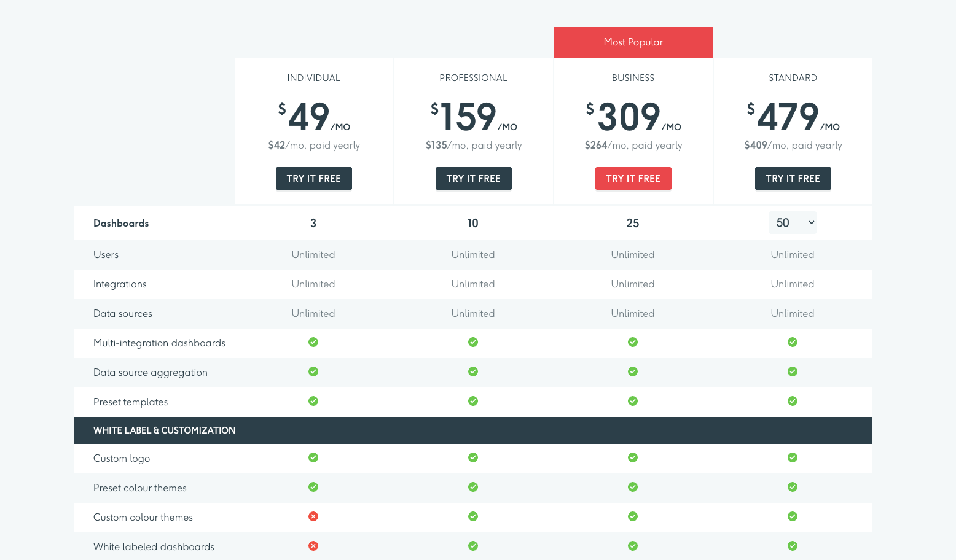This screenshot has width=956, height=560.
Task: Click the red Try It Free Business button
Action: [633, 178]
